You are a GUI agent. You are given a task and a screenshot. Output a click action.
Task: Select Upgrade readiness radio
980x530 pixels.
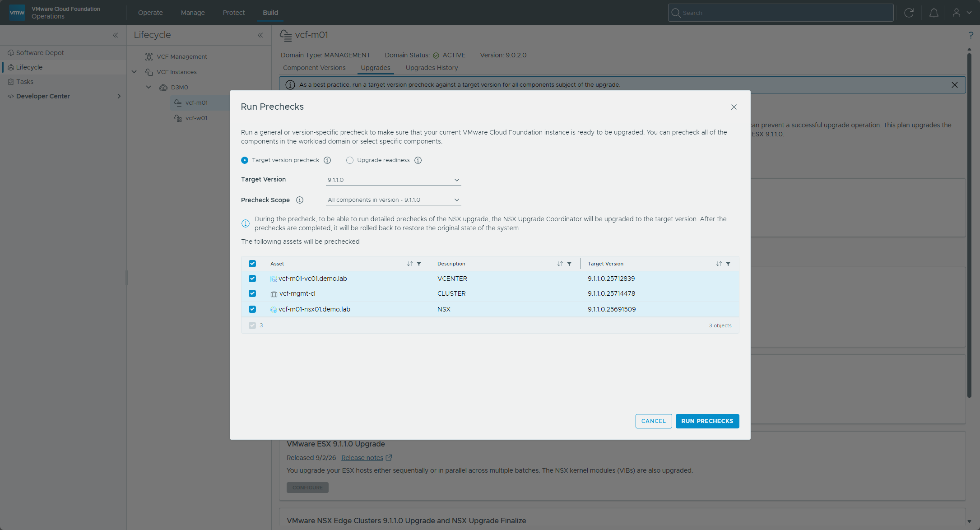point(350,160)
